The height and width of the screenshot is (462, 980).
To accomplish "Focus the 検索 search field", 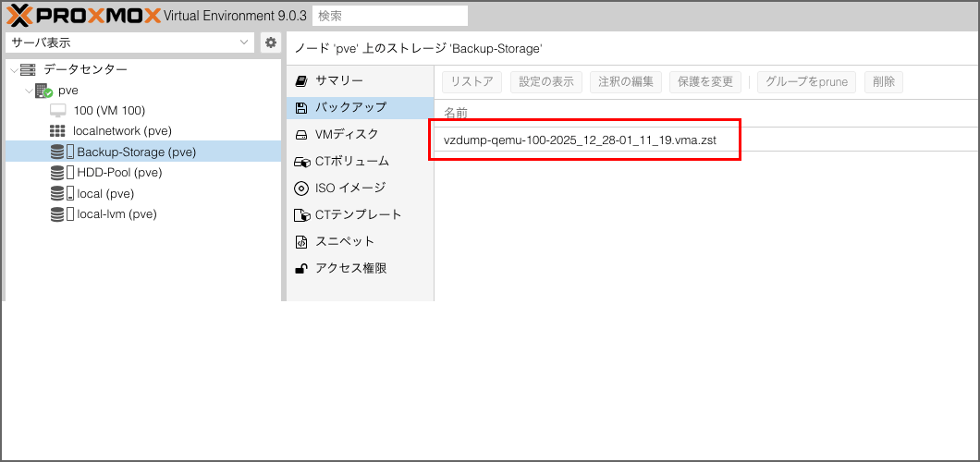I will point(390,16).
